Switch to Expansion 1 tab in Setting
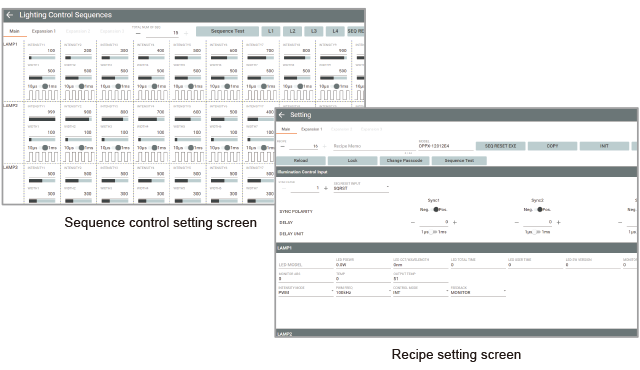The width and height of the screenshot is (640, 370). click(x=311, y=129)
